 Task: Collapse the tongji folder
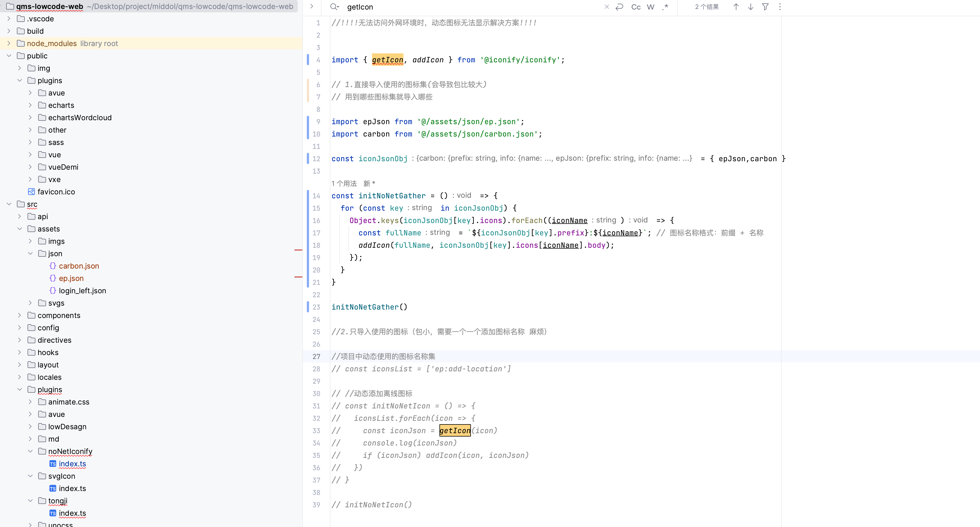(30, 501)
